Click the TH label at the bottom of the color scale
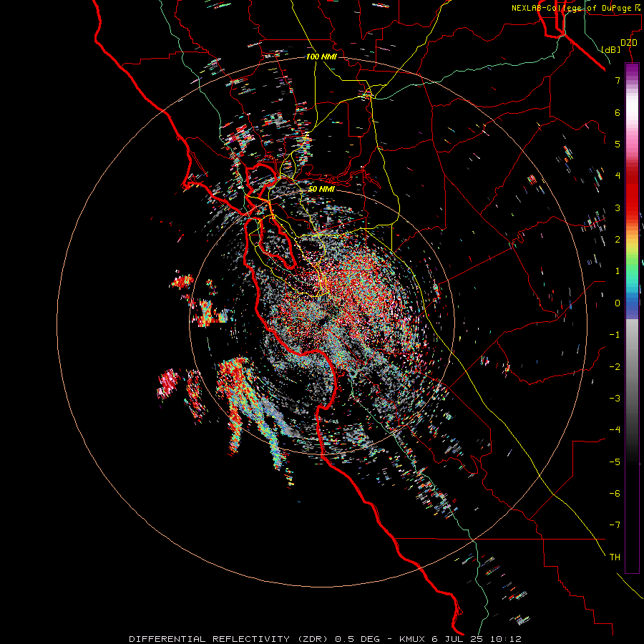The image size is (644, 644). coord(615,557)
